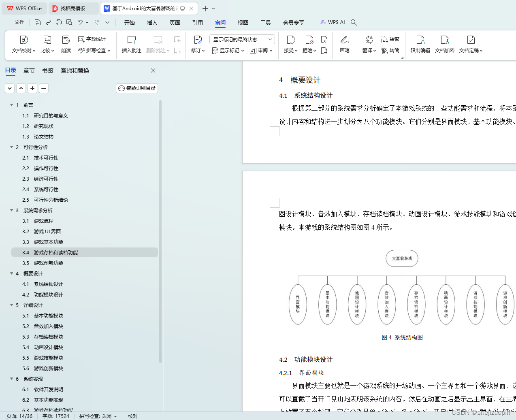Start 朗读 read aloud
Screen dimensions: 516x420
(66, 44)
